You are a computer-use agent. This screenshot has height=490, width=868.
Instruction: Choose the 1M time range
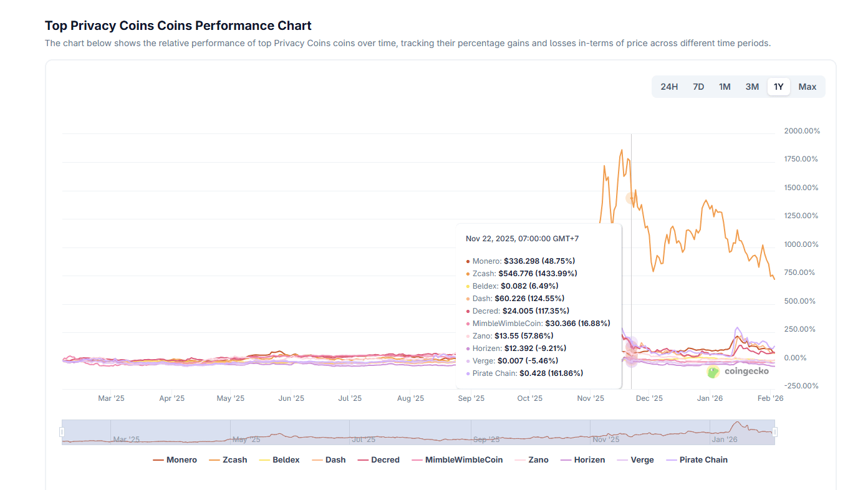pos(725,87)
